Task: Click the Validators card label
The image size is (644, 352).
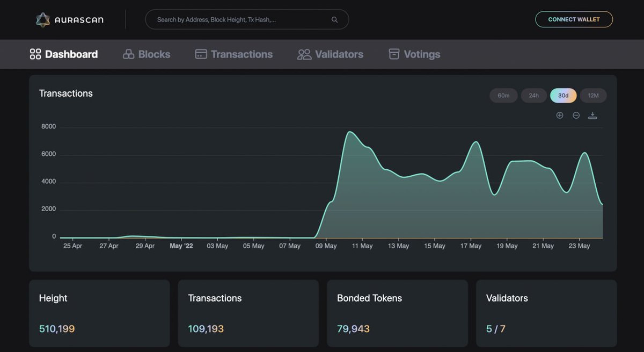Action: pos(507,298)
